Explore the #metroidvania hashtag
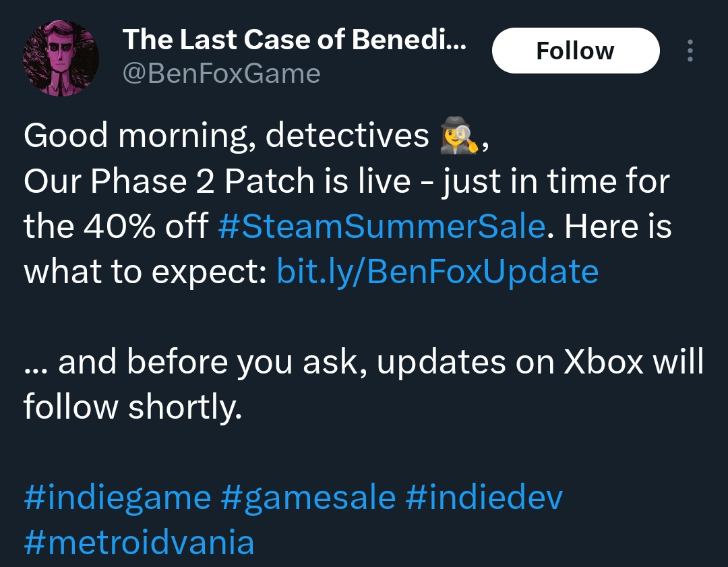The image size is (728, 567). point(139,543)
